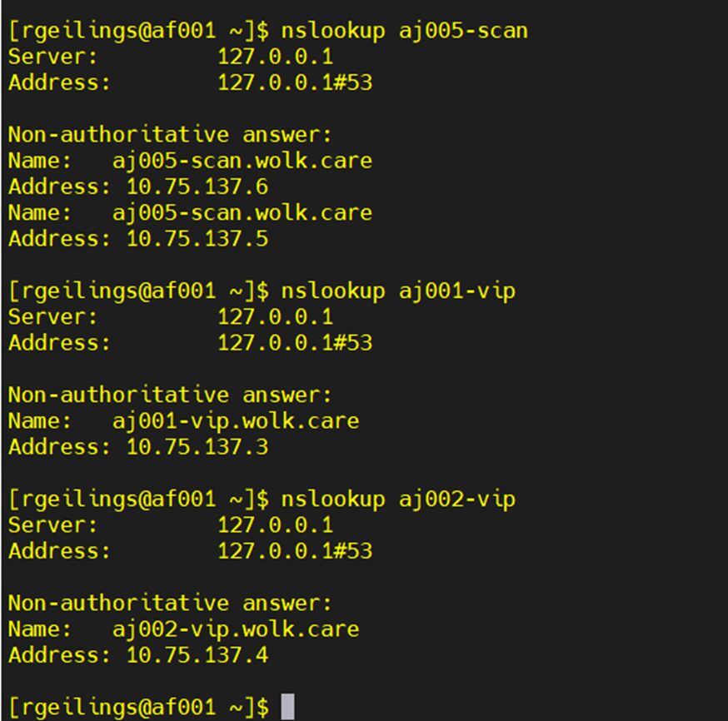
Task: Click the hostname aj002-vip.wolk.care
Action: tap(236, 629)
